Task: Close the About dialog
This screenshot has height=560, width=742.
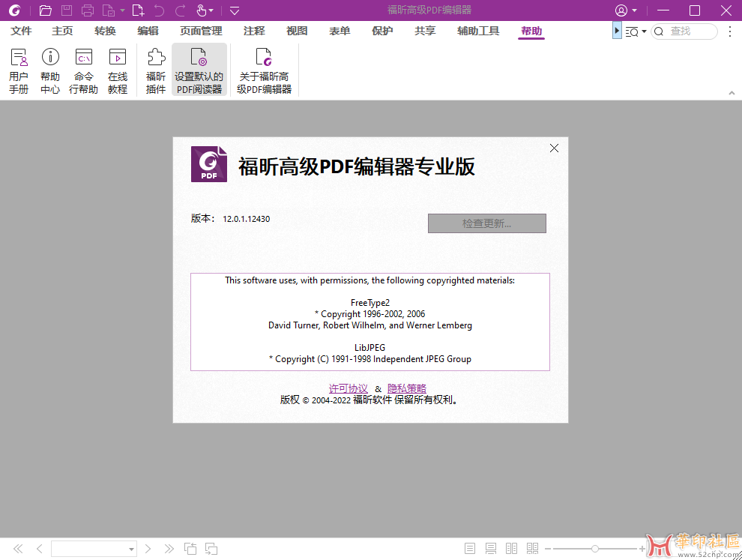Action: tap(554, 148)
